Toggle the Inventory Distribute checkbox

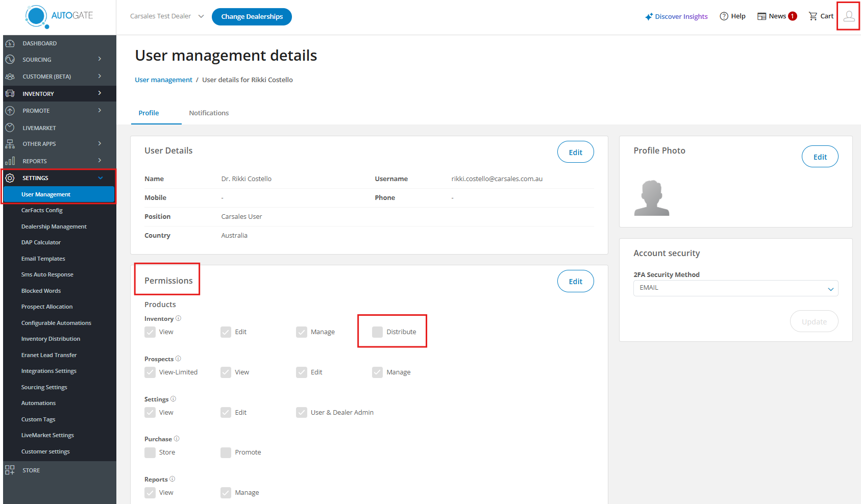tap(377, 332)
